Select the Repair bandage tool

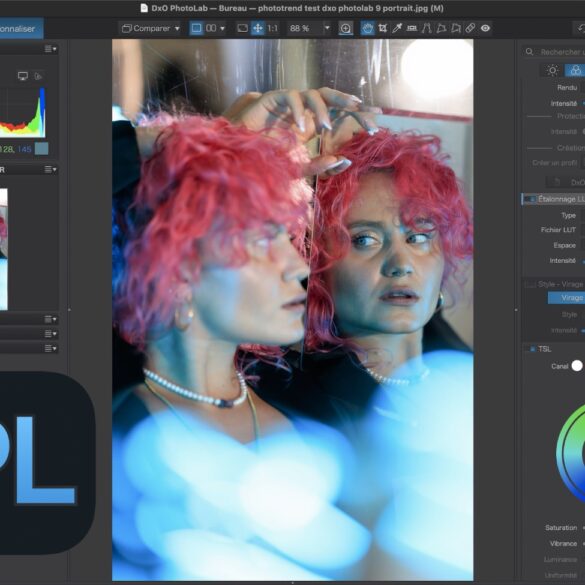470,28
